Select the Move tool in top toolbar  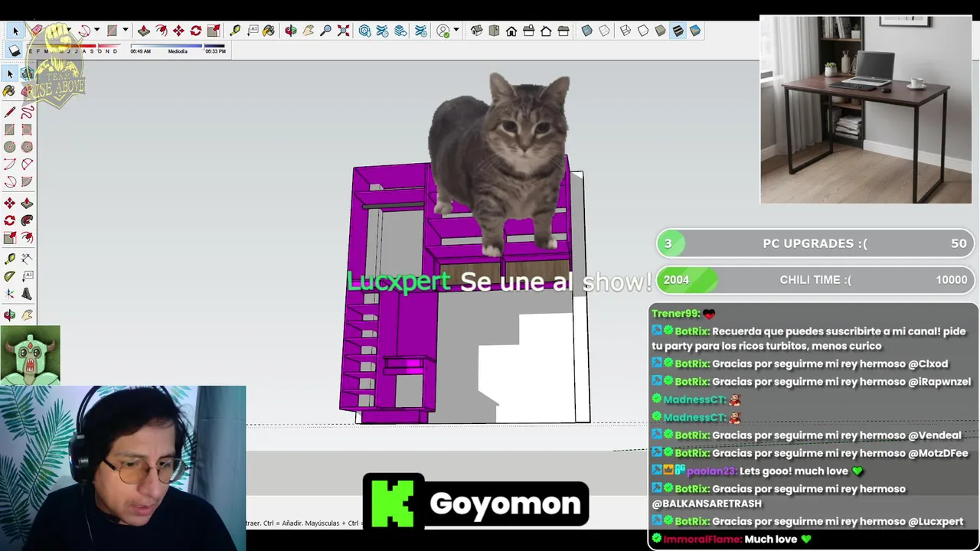coord(178,31)
